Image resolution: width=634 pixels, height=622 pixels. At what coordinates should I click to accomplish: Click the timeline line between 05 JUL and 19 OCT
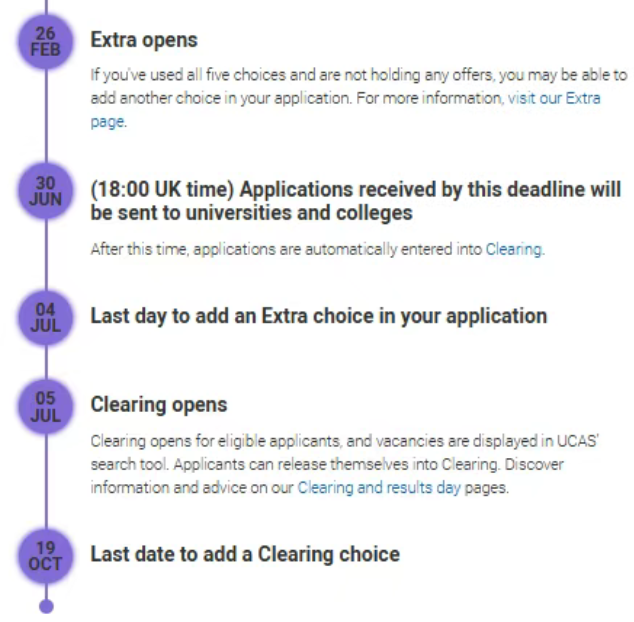click(45, 480)
